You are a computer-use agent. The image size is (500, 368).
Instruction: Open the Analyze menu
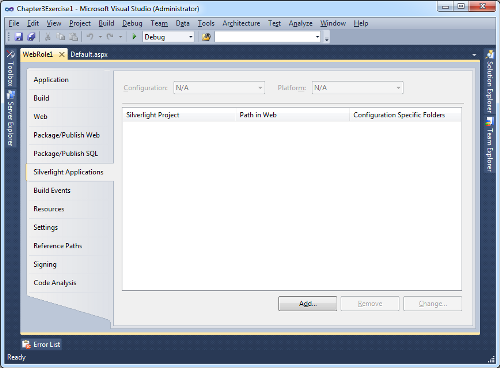tap(301, 23)
